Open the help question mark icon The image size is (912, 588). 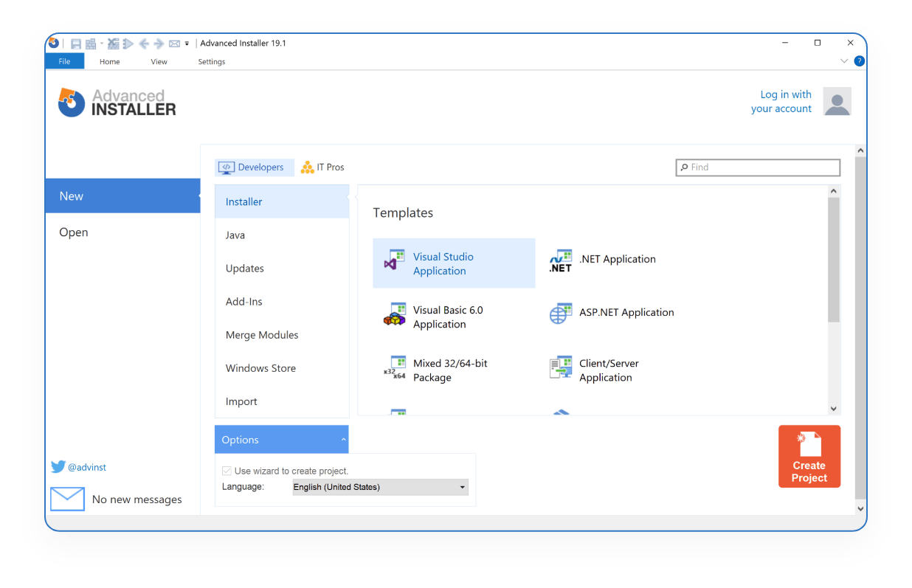click(859, 61)
